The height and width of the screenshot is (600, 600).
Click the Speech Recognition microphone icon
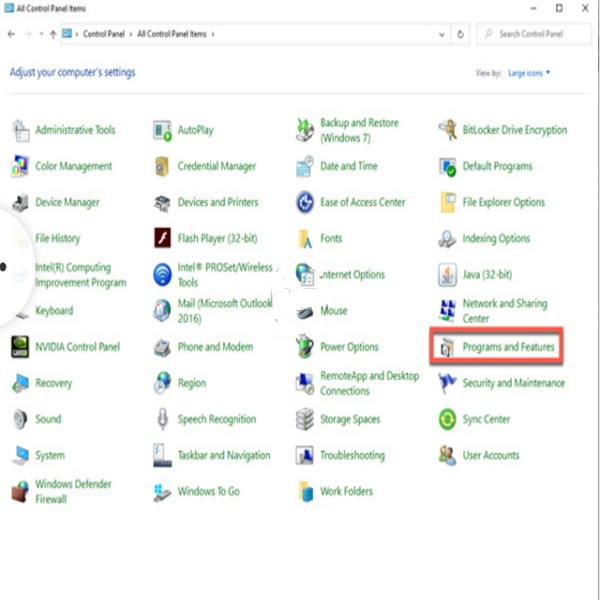(x=162, y=419)
